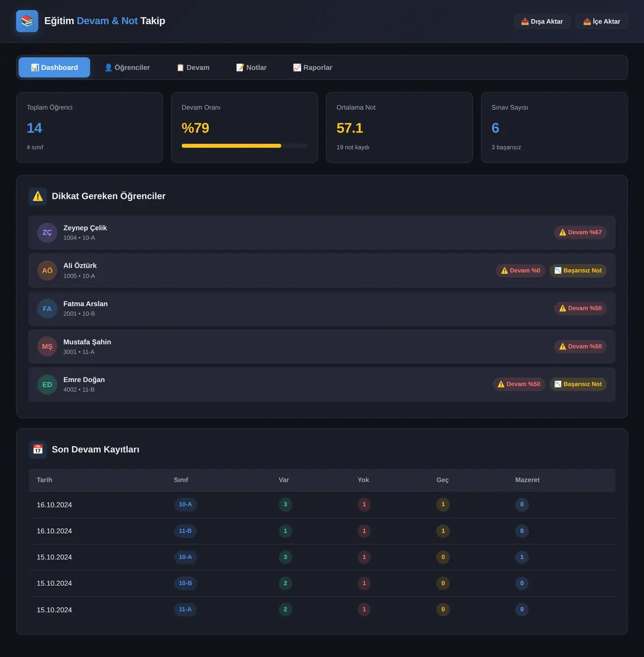Click the 11-A class badge in attendance table

point(185,610)
